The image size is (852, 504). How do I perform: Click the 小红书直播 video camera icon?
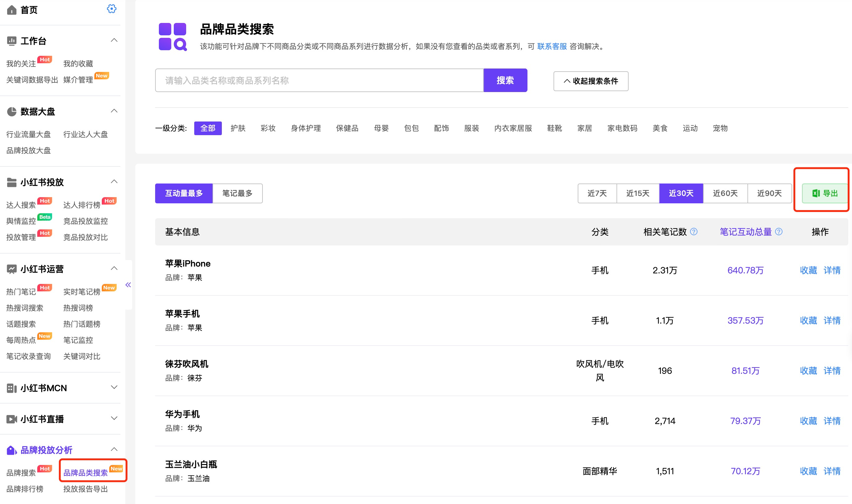pos(11,419)
